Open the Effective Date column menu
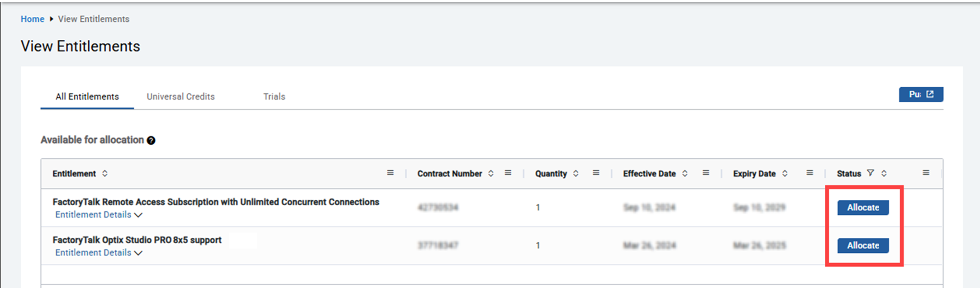This screenshot has width=980, height=288. click(x=706, y=172)
